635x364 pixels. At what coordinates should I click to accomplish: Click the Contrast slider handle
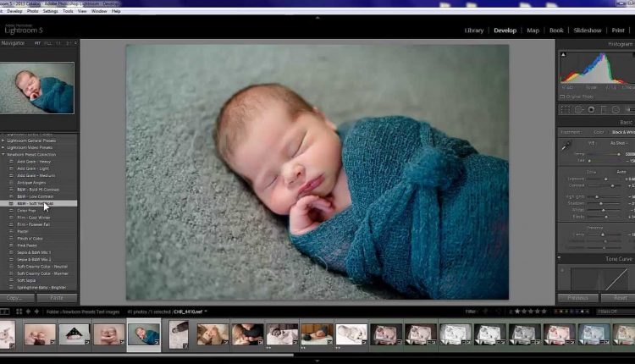[612, 186]
